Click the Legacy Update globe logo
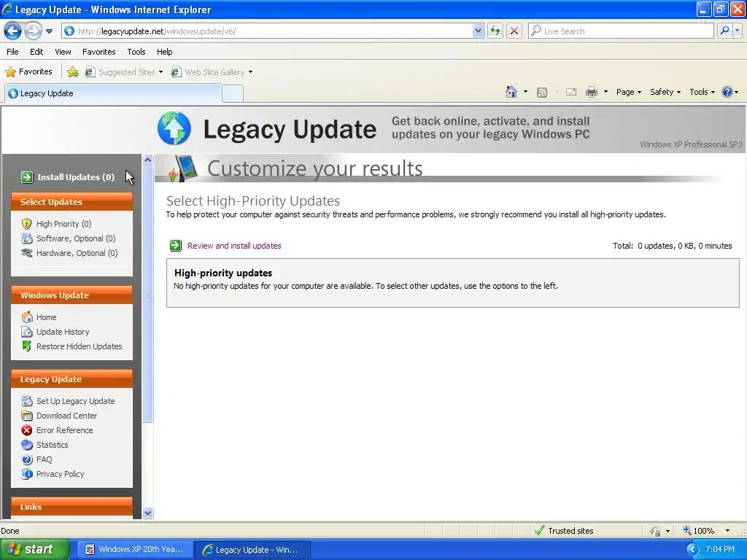747x560 pixels. point(174,128)
